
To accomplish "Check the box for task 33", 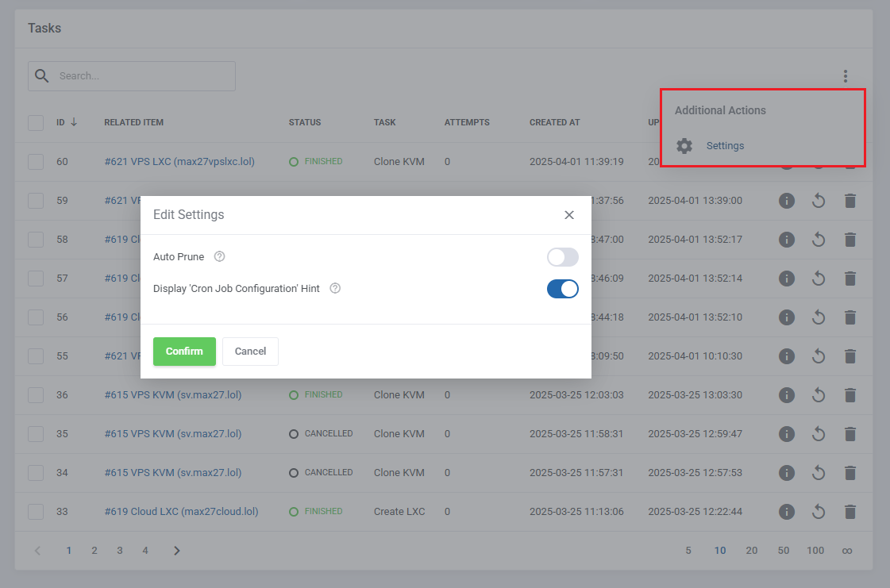I will click(36, 511).
